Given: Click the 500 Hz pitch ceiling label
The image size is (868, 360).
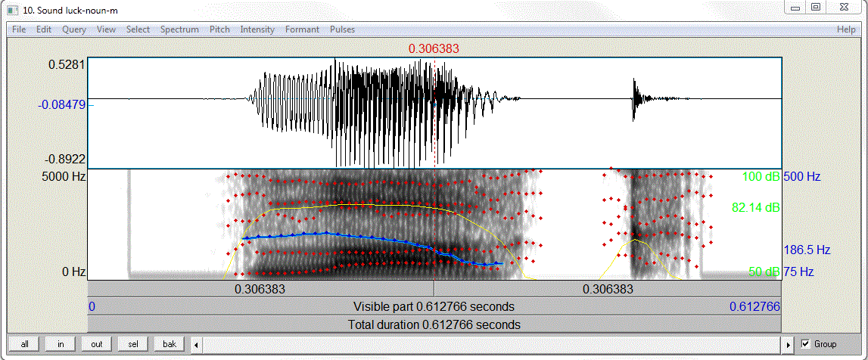Looking at the screenshot, I should click(801, 177).
